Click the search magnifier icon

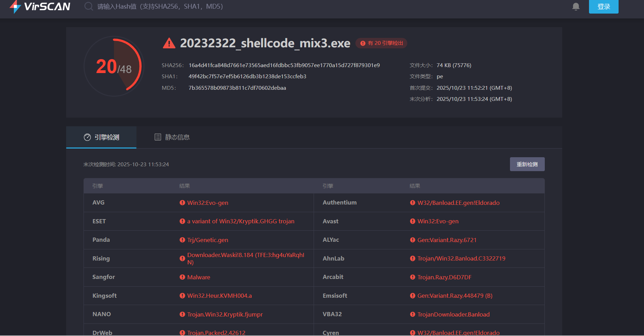pyautogui.click(x=89, y=6)
